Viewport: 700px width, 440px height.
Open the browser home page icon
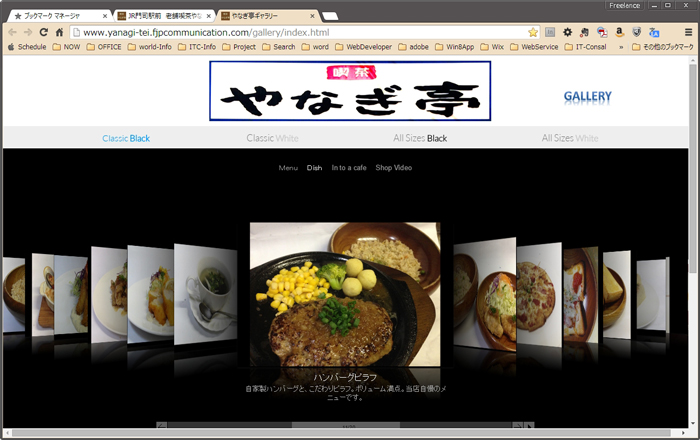59,32
